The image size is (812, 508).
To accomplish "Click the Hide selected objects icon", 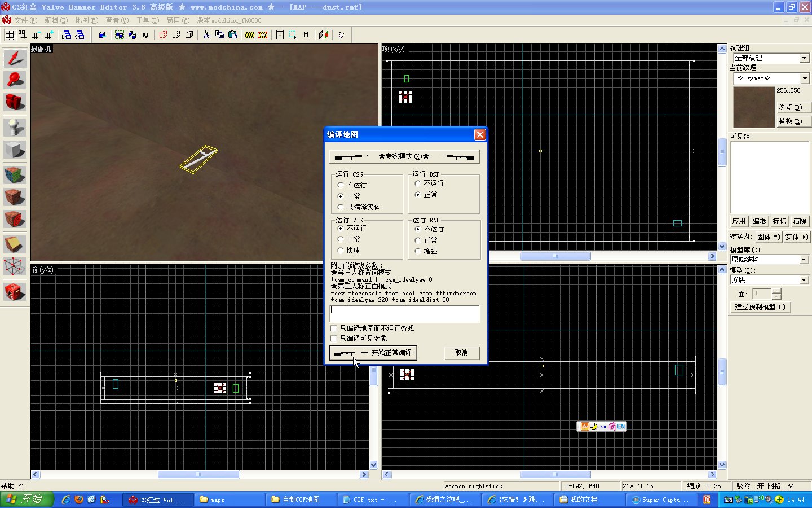I will (163, 35).
